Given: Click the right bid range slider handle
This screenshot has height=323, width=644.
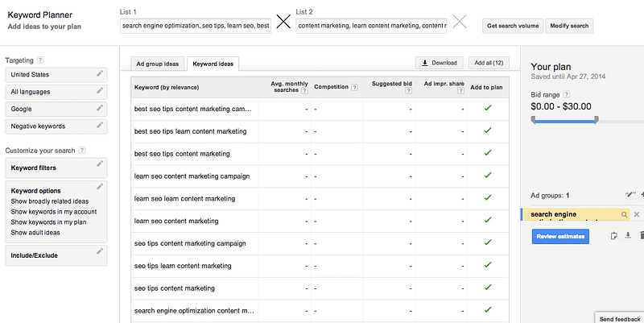Looking at the screenshot, I should coord(597,120).
